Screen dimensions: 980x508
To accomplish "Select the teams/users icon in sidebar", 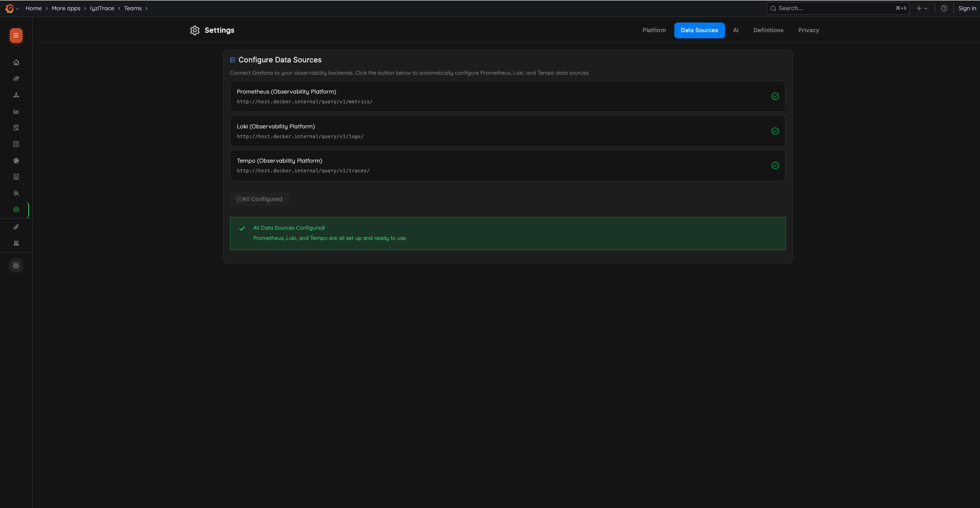I will 16,193.
